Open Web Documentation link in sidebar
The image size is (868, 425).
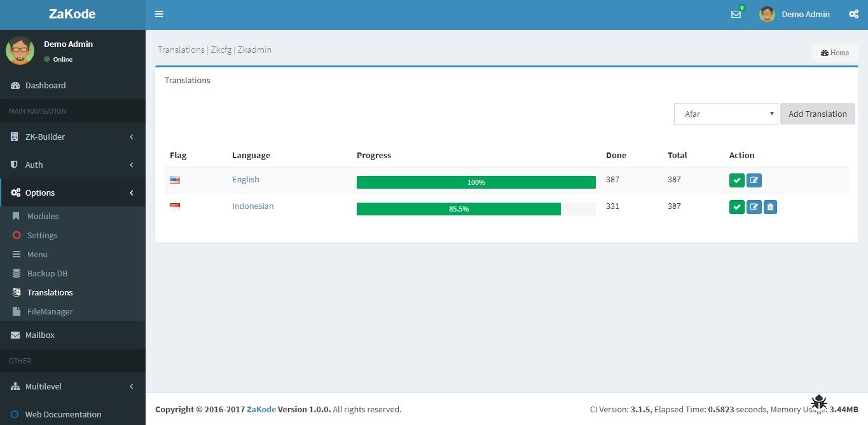click(72, 414)
